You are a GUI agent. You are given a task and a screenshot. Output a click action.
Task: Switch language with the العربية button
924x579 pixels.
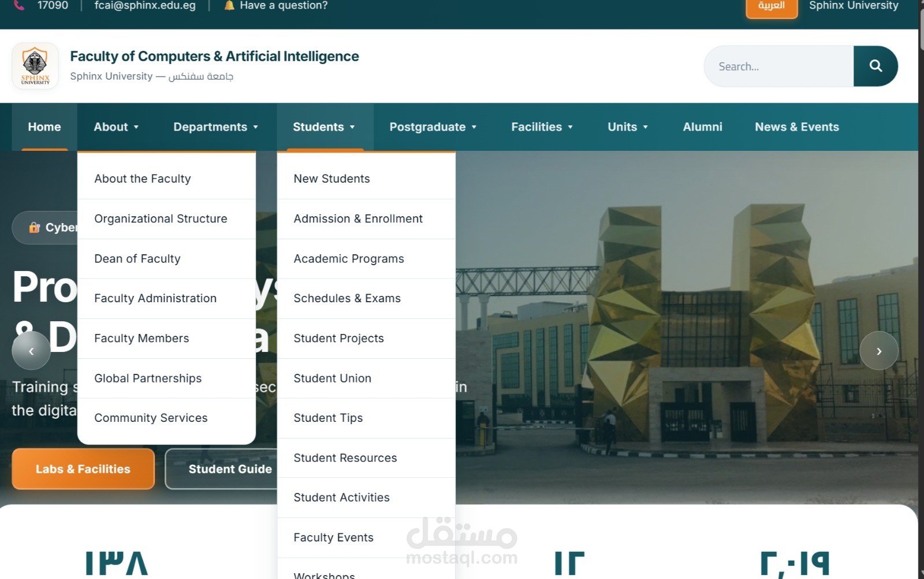pos(772,6)
